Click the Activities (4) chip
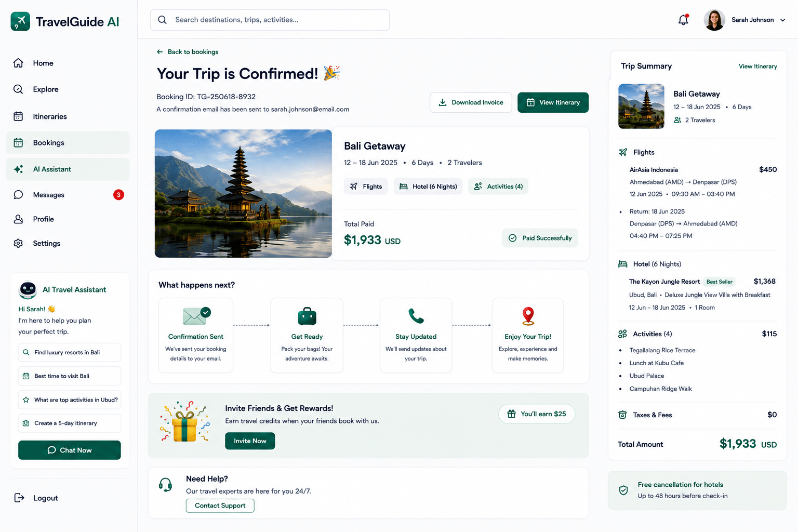 498,187
